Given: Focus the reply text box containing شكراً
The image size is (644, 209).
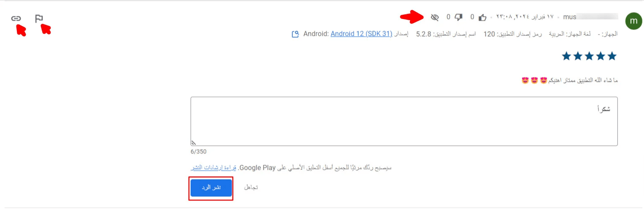Looking at the screenshot, I should 404,121.
